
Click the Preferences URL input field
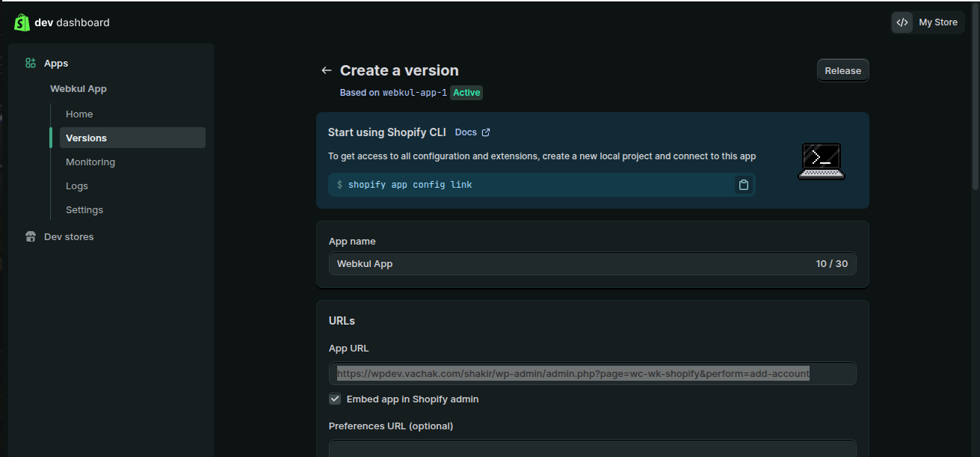(592, 449)
